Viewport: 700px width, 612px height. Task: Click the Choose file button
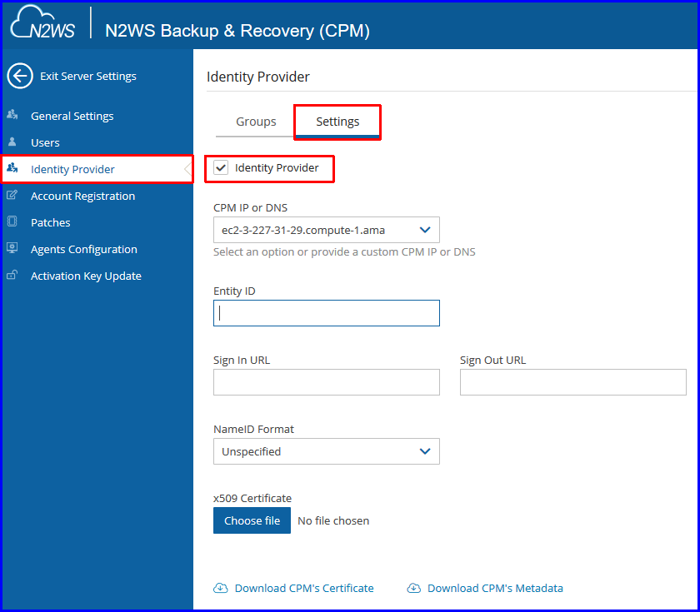[x=252, y=520]
